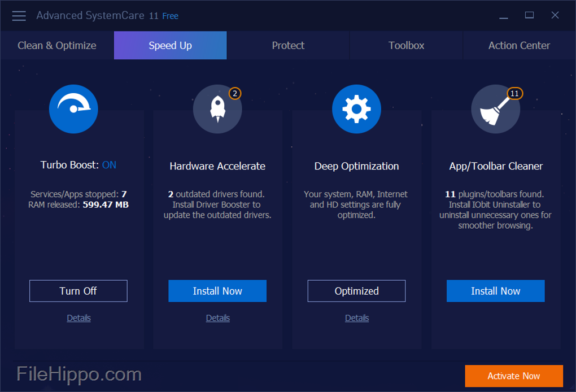Click the badge showing 11 plugins
Image resolution: width=576 pixels, height=392 pixels.
pos(514,93)
